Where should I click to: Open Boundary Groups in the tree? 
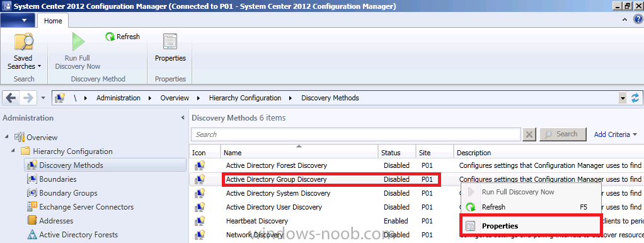tap(68, 193)
